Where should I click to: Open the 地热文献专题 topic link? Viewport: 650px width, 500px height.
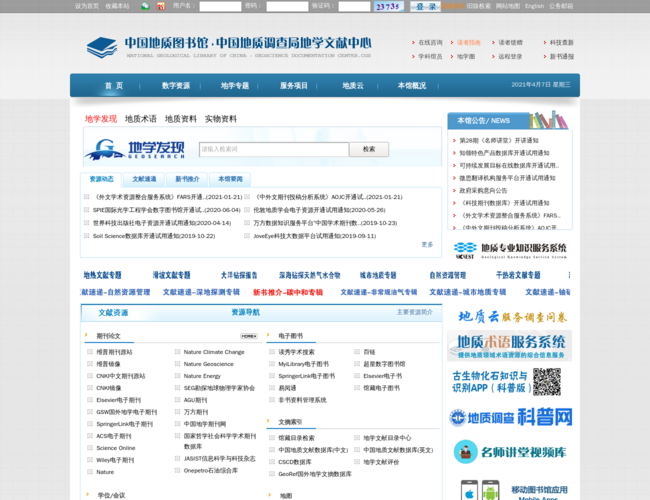pyautogui.click(x=102, y=275)
